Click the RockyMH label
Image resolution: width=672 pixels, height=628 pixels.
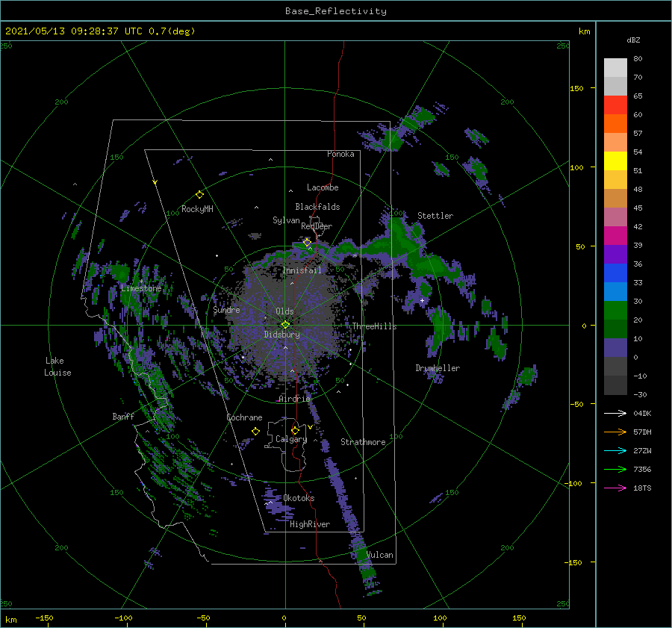click(x=197, y=209)
